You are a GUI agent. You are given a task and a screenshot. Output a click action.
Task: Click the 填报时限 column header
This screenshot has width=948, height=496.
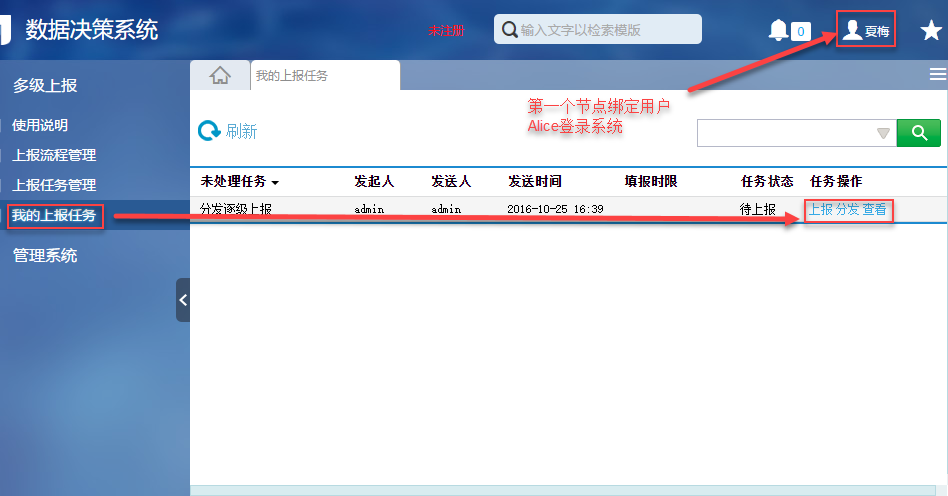click(x=651, y=181)
